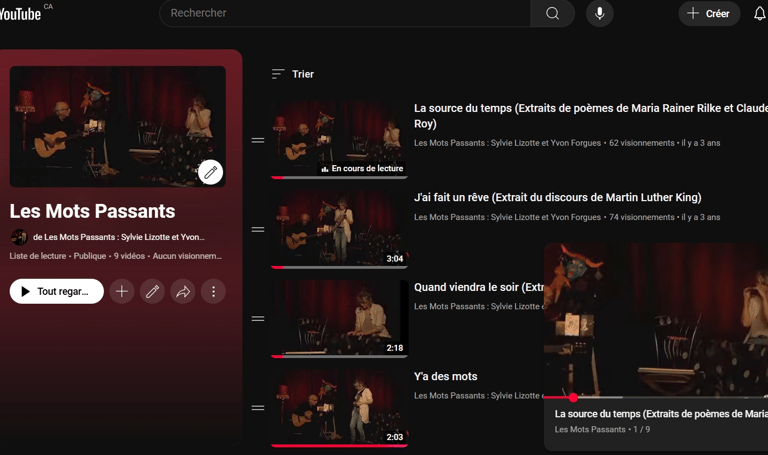Viewport: 768px width, 455px height.
Task: Click the magnifying glass search button
Action: (x=552, y=13)
